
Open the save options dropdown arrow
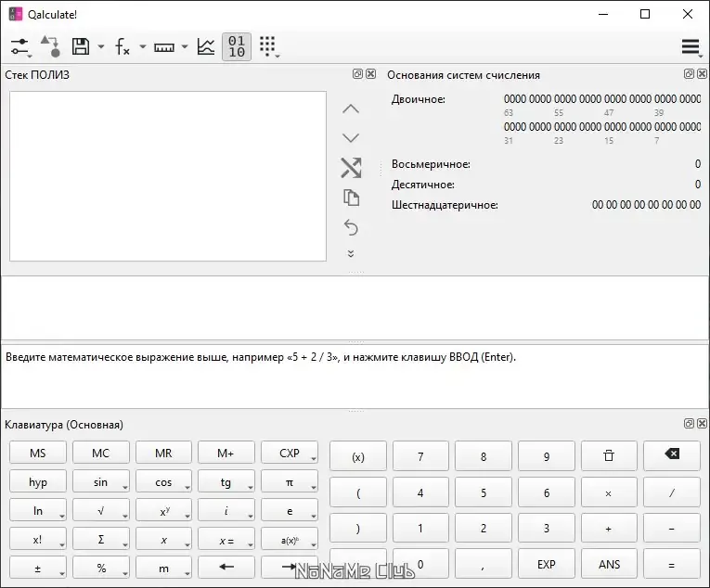point(101,46)
